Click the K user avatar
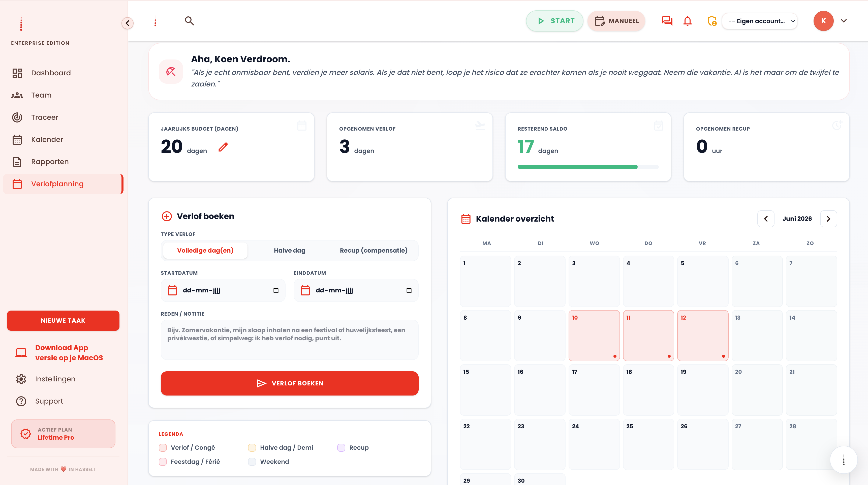 click(823, 21)
